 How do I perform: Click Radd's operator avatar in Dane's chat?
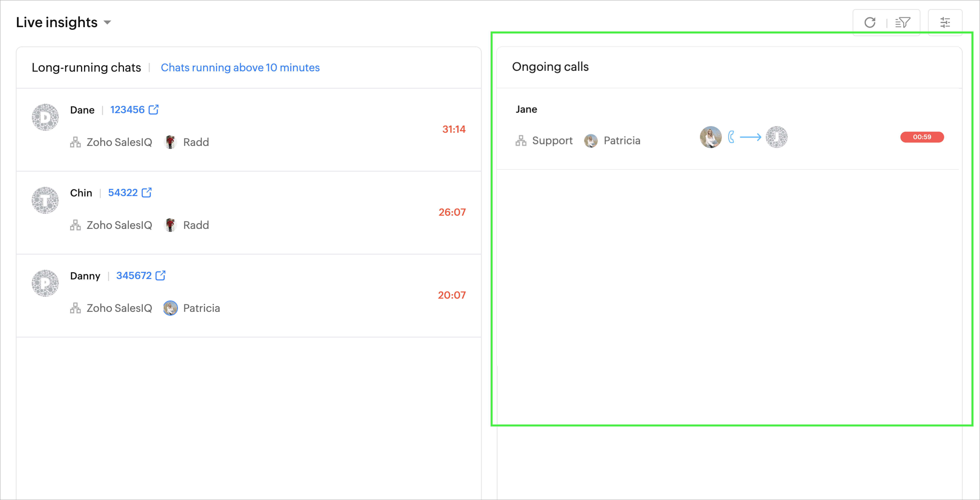click(170, 142)
